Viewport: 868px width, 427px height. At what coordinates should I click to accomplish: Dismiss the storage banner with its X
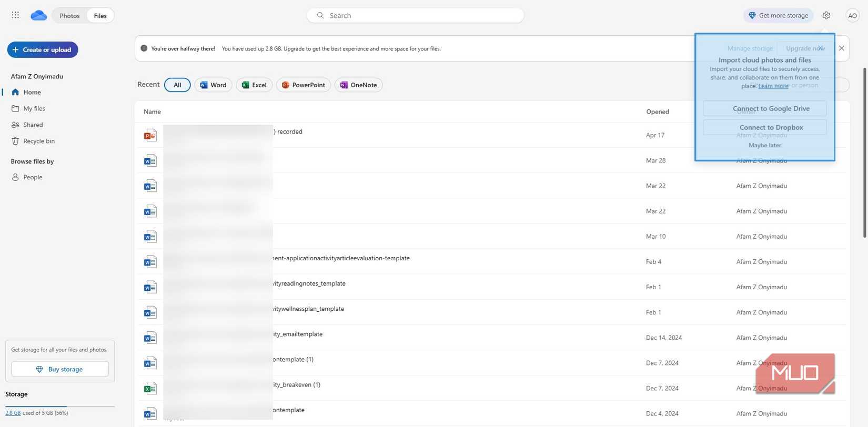(x=841, y=48)
